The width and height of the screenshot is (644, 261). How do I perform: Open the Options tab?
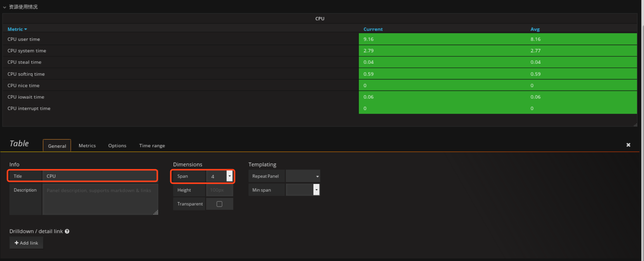(117, 146)
